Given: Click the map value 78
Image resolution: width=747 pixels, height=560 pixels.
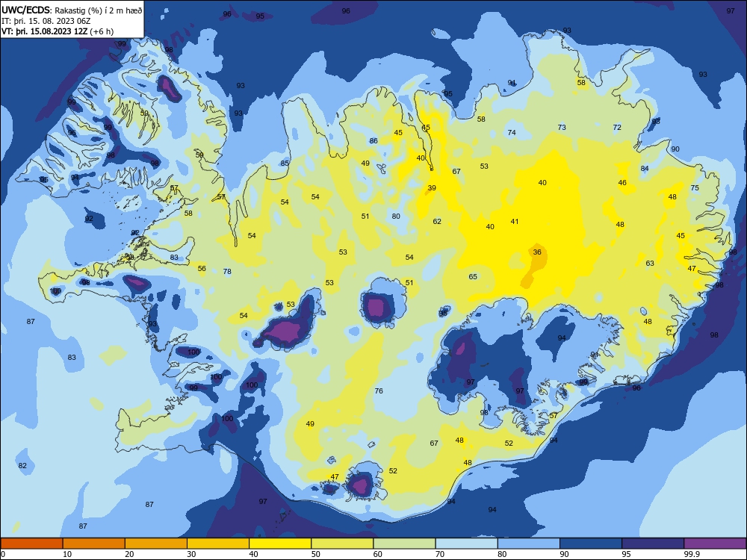Looking at the screenshot, I should coord(227,272).
